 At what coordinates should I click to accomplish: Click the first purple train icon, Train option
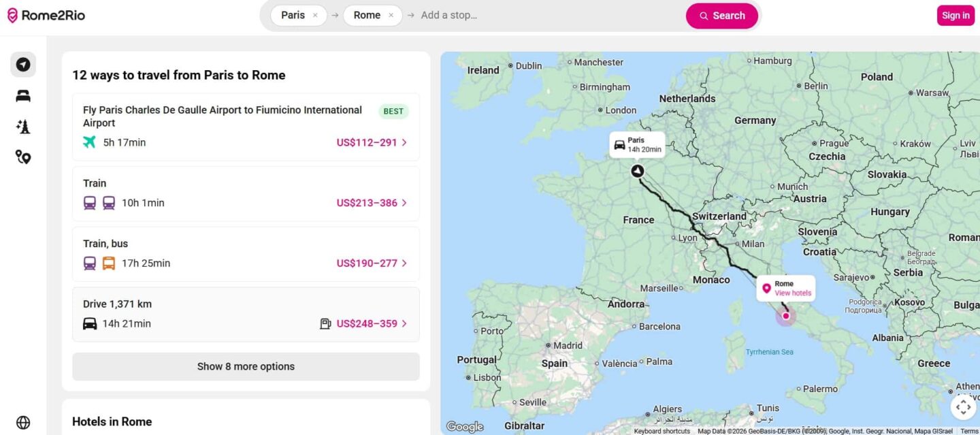click(90, 203)
